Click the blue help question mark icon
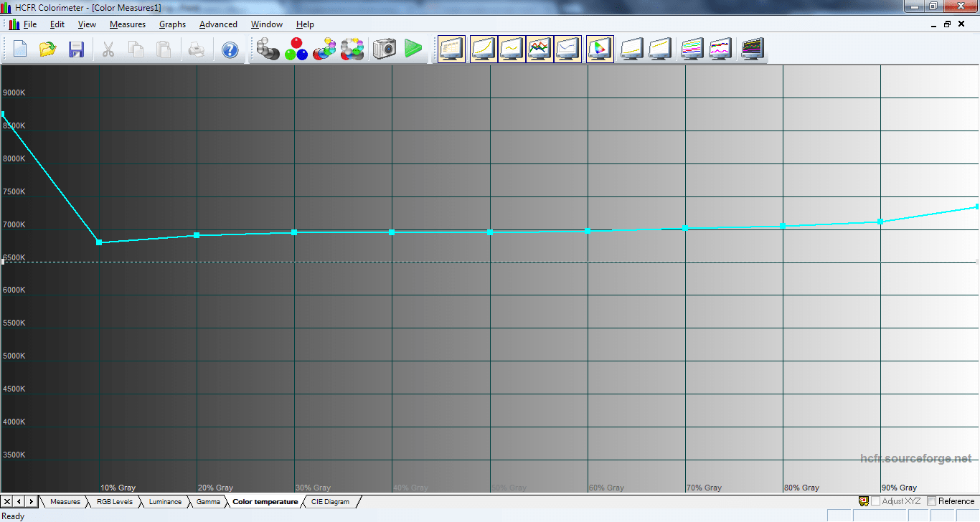The width and height of the screenshot is (980, 522). [x=230, y=49]
